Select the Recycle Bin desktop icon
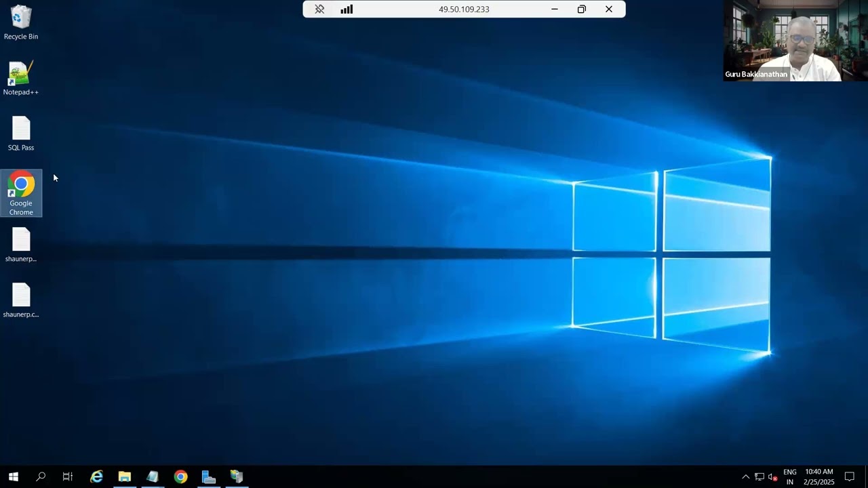Viewport: 868px width, 488px height. (x=21, y=23)
